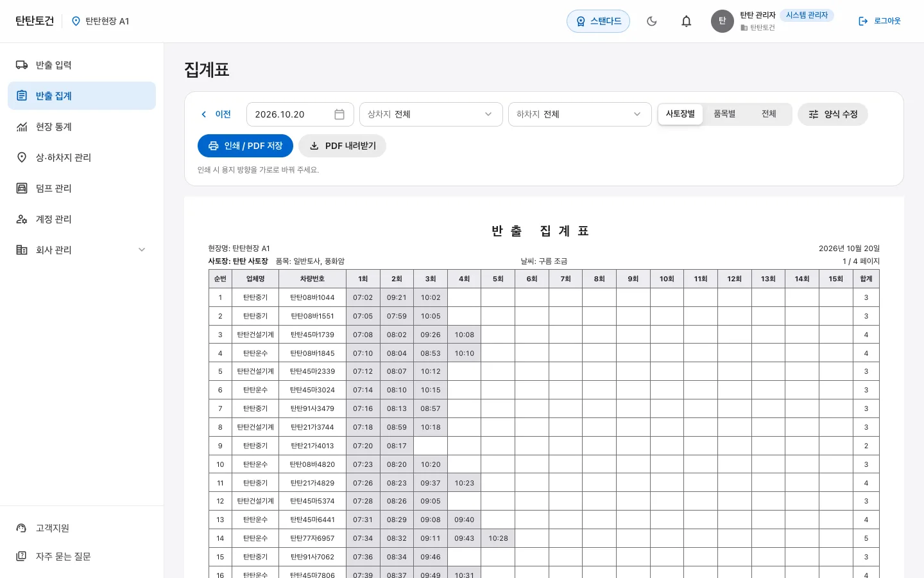Click 인쇄 / PDF 저장 button
This screenshot has width=924, height=578.
245,146
